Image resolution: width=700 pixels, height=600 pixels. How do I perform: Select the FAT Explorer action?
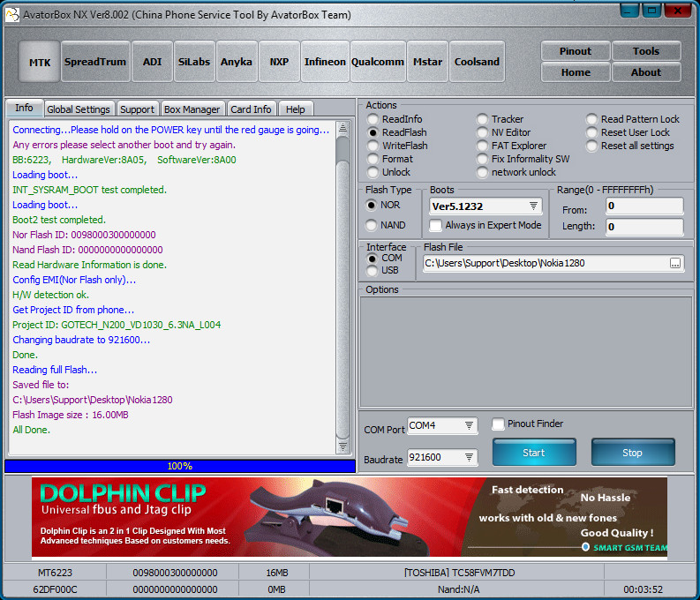(x=512, y=146)
